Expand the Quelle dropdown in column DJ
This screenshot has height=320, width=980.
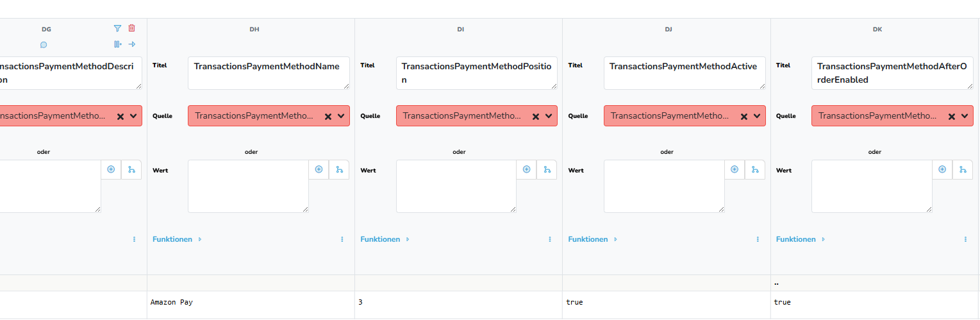tap(757, 116)
